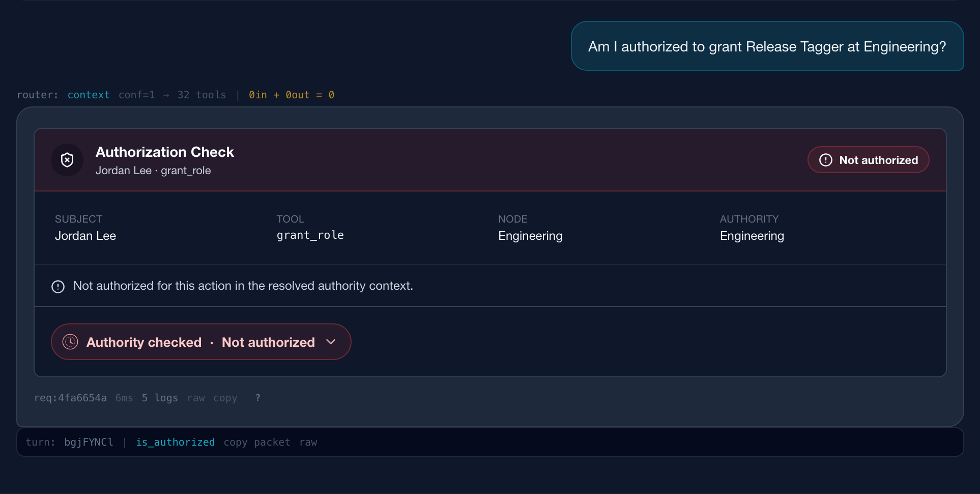Click the context router label

pyautogui.click(x=89, y=95)
